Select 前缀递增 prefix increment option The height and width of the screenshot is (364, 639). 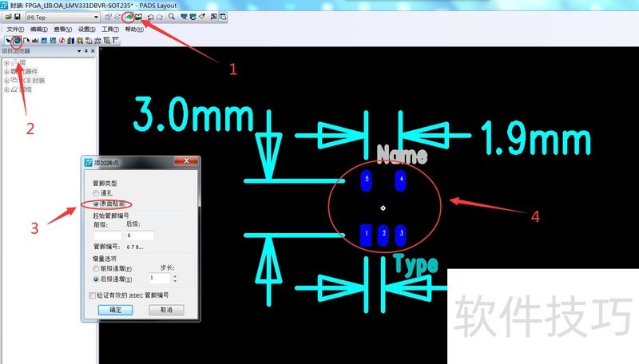(x=97, y=270)
